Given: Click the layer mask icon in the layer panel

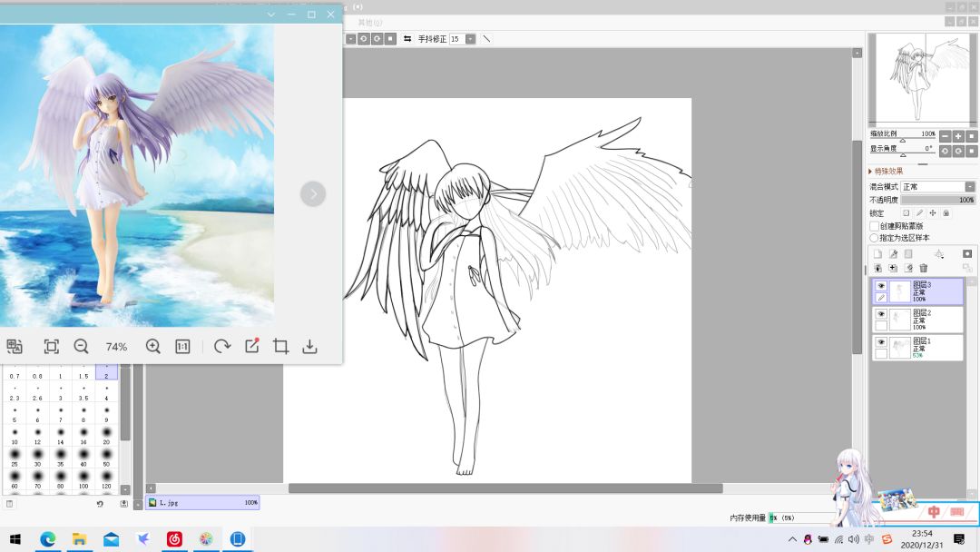Looking at the screenshot, I should [x=967, y=254].
